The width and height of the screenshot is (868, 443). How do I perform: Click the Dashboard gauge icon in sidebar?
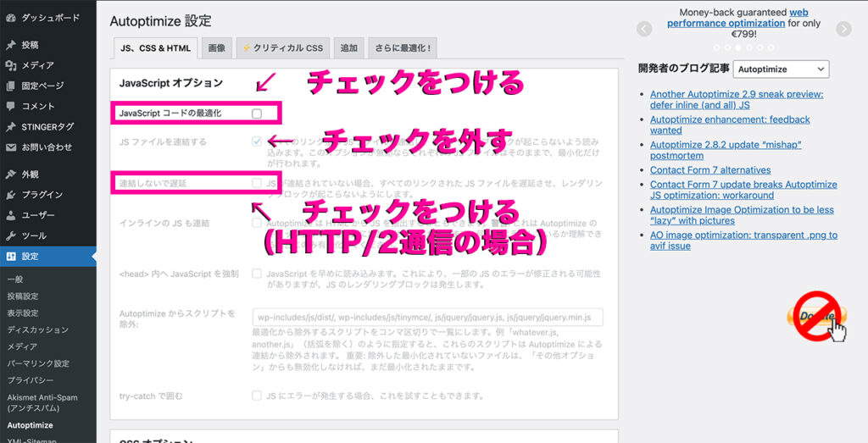(10, 18)
